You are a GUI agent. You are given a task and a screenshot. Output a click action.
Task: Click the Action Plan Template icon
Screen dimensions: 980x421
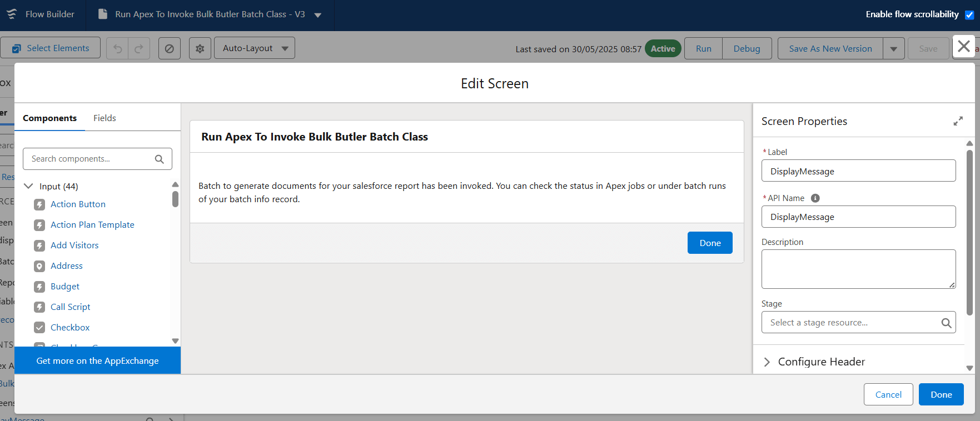(x=39, y=225)
